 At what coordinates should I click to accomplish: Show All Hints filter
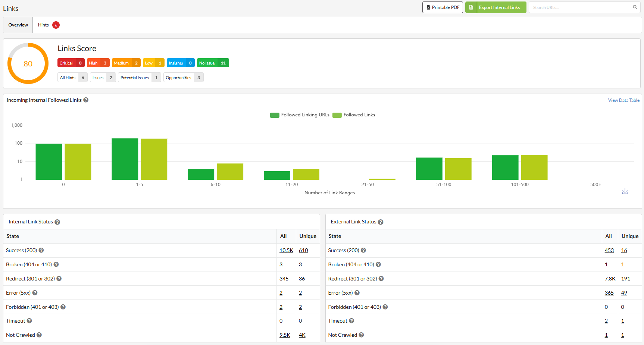[x=72, y=78]
